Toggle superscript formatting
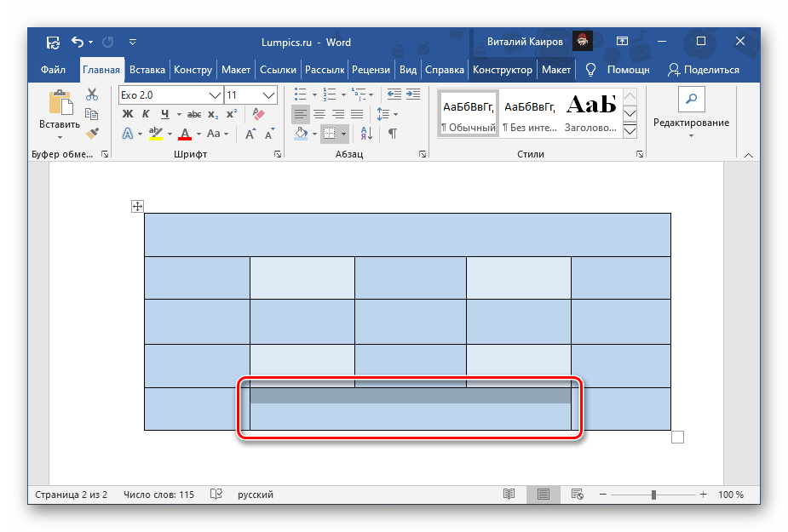The image size is (788, 532). point(232,114)
